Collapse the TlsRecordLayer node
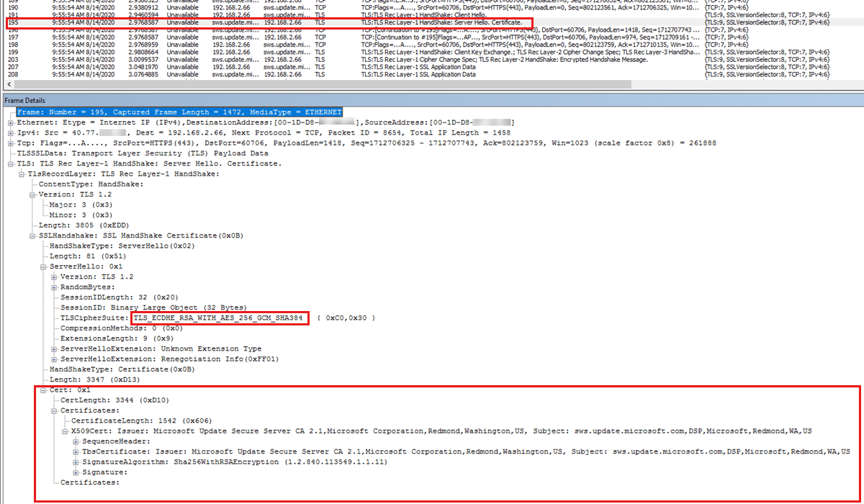 [x=22, y=174]
